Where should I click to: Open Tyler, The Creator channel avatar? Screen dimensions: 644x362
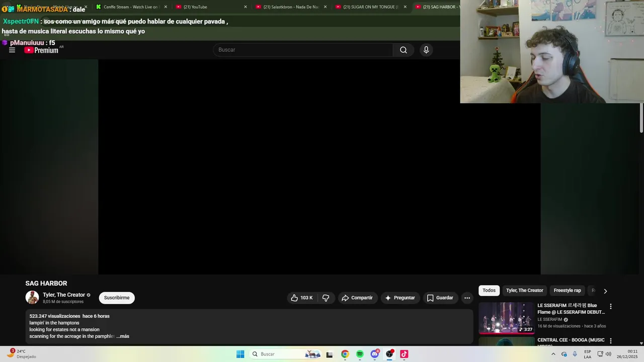pyautogui.click(x=32, y=298)
